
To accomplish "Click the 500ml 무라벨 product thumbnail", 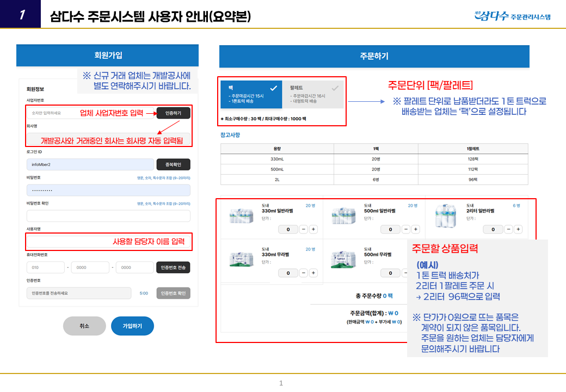I will pos(343,259).
